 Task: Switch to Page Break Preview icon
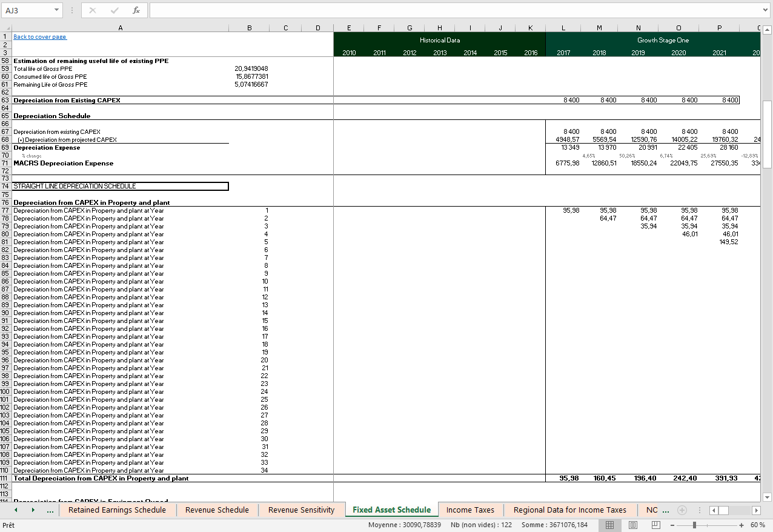point(655,525)
